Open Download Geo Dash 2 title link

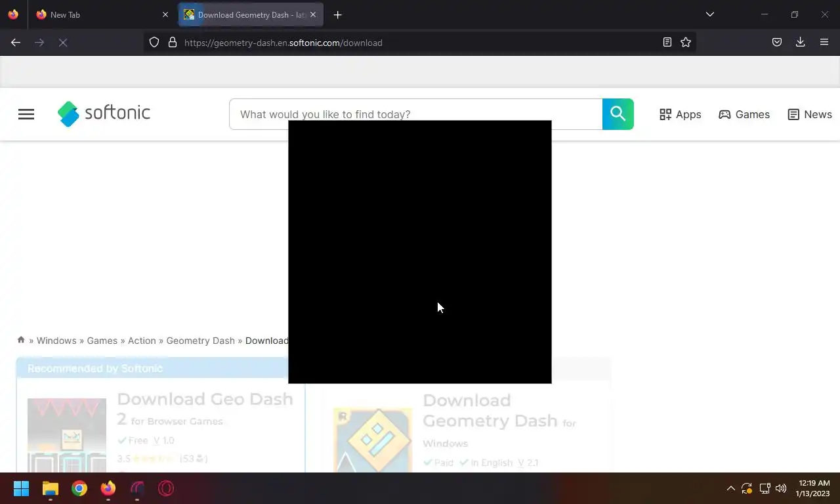point(205,409)
